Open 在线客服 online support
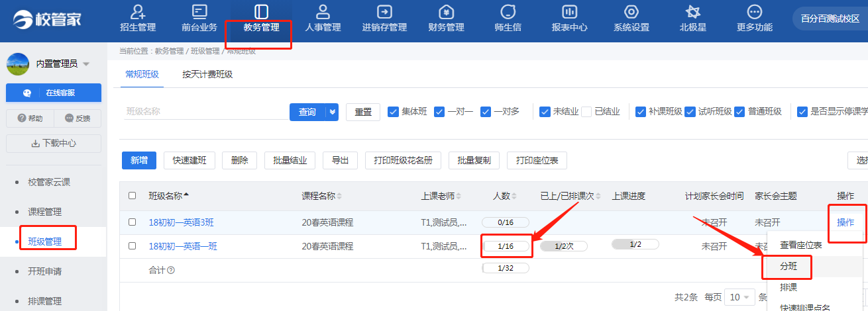 [54, 93]
